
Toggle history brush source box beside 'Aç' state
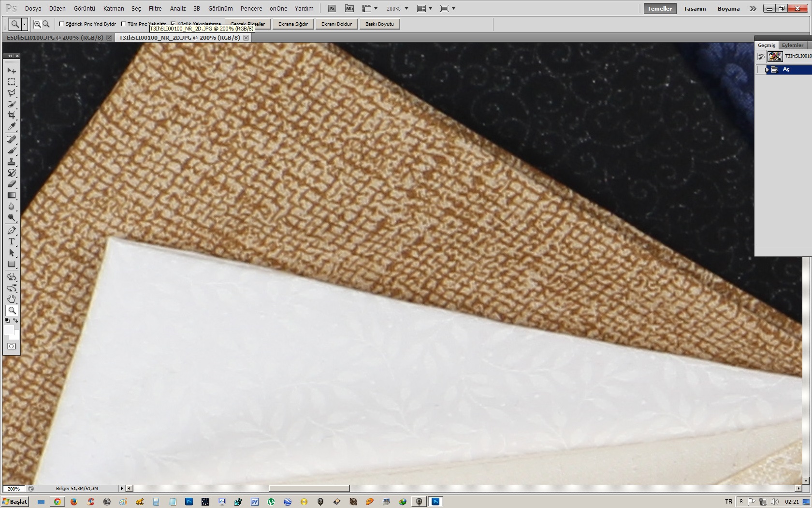pos(761,70)
